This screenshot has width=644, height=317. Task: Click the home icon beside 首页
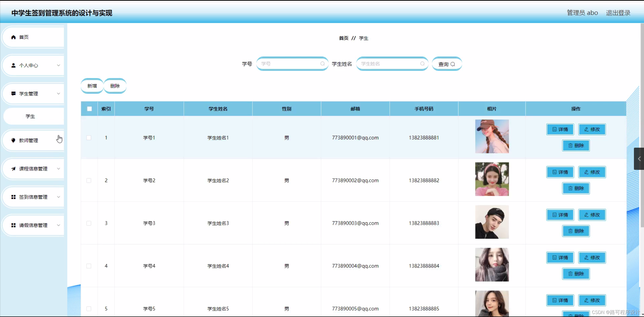coord(13,37)
